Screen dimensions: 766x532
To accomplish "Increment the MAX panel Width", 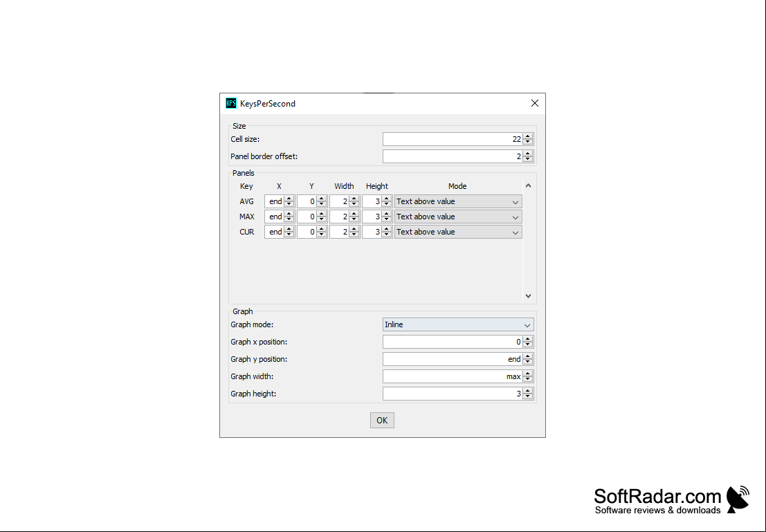I will [x=354, y=214].
